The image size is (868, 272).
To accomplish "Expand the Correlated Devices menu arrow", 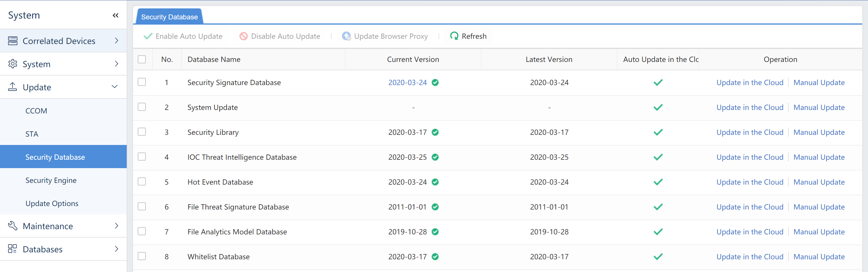I will point(117,41).
